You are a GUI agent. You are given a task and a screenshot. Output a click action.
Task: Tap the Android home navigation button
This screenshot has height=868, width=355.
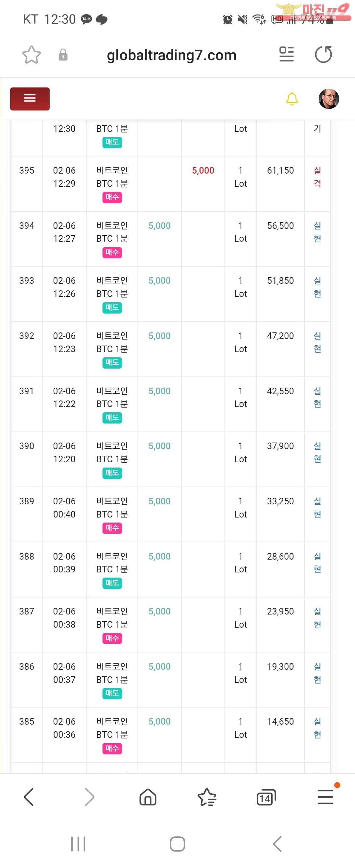point(177,844)
